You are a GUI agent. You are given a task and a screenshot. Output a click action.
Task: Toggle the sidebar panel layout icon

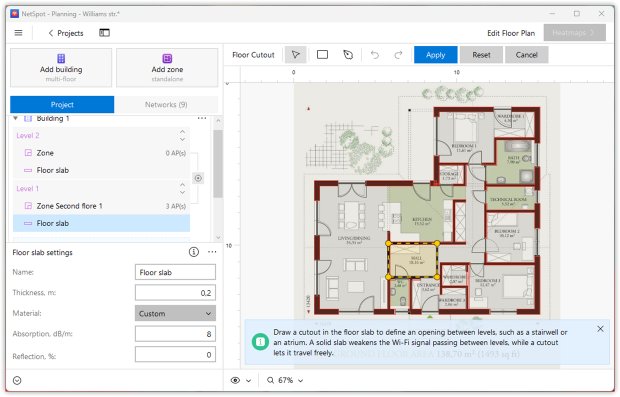coord(104,33)
